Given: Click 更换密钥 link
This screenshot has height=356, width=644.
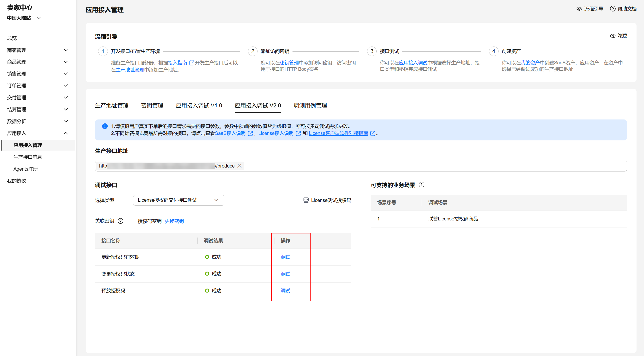Looking at the screenshot, I should pos(174,221).
